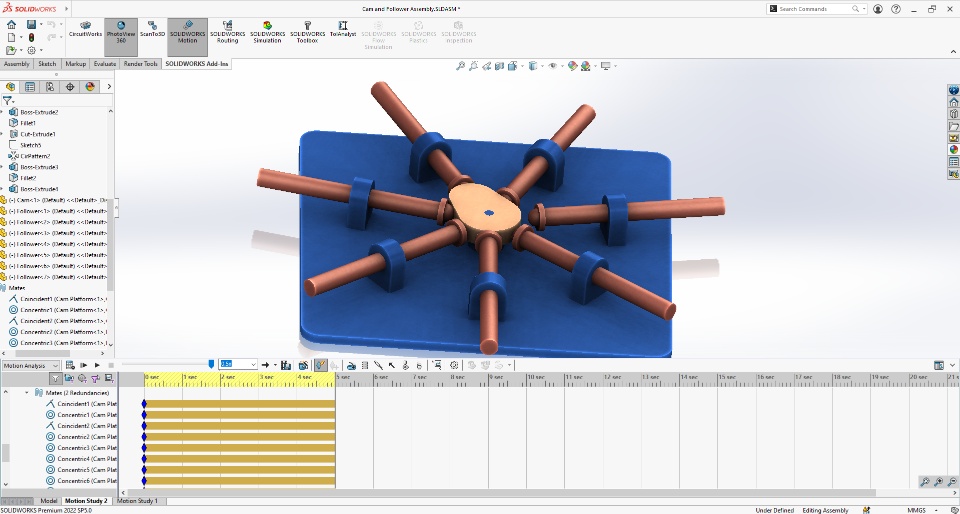Switch to the Motion Study 1 tab
The image size is (960, 514).
137,500
